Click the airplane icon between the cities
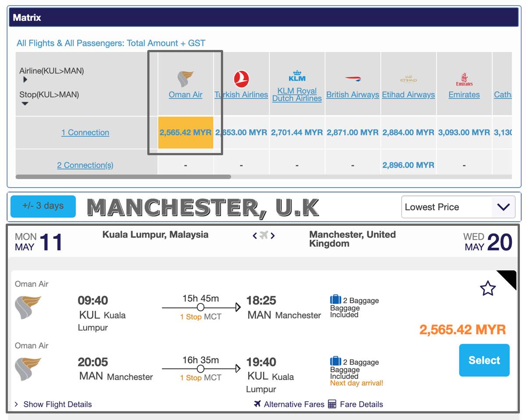Image resolution: width=526 pixels, height=420 pixels. 263,235
